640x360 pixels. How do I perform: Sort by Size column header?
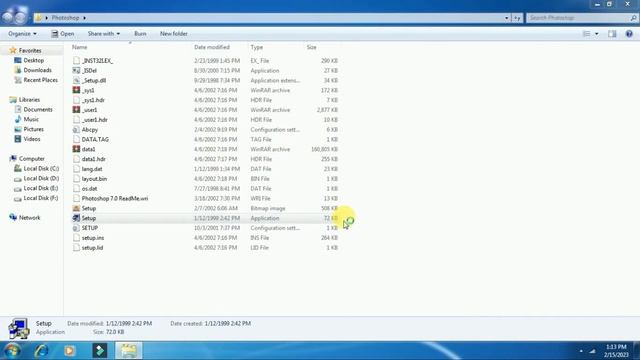311,47
